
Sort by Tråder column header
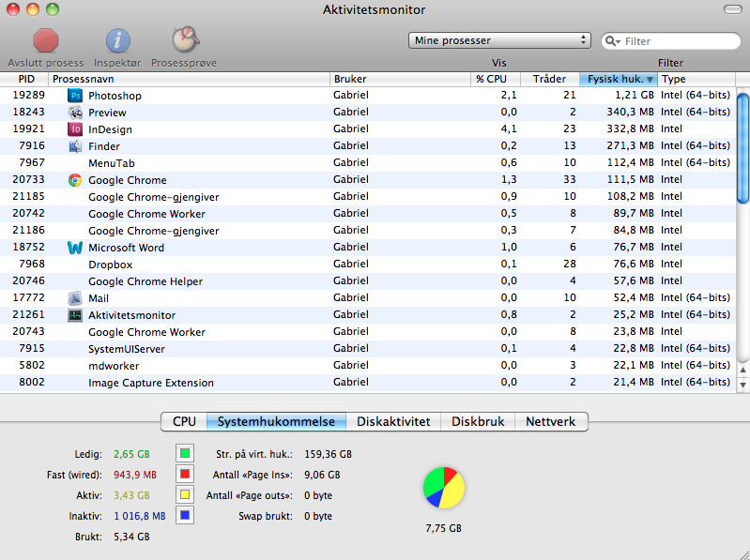click(549, 80)
